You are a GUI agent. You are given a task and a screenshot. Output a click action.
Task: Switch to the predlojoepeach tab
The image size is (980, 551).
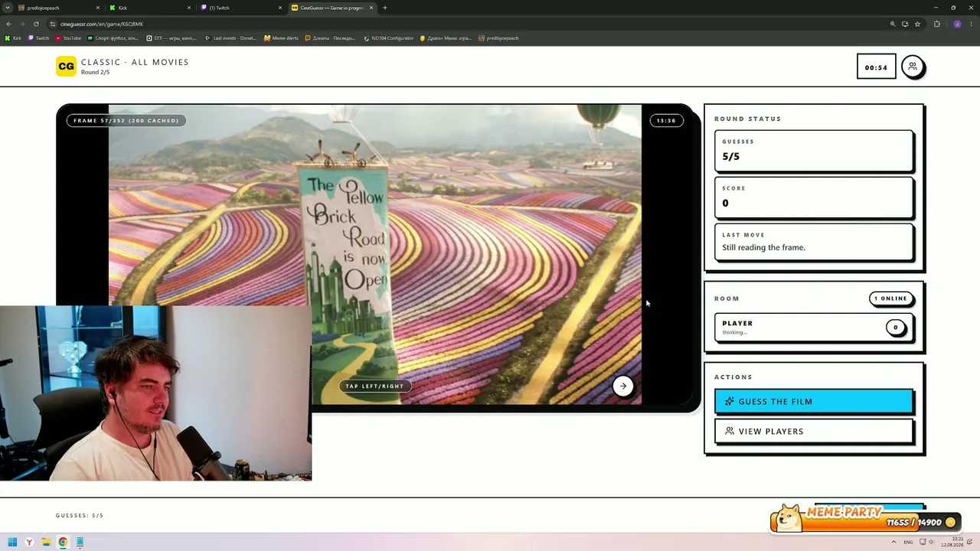tap(57, 8)
